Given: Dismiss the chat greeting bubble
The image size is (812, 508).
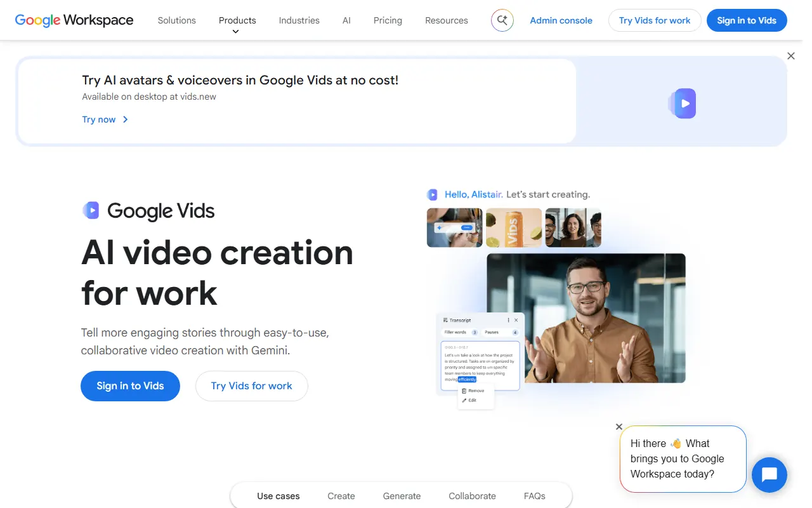Looking at the screenshot, I should (619, 427).
